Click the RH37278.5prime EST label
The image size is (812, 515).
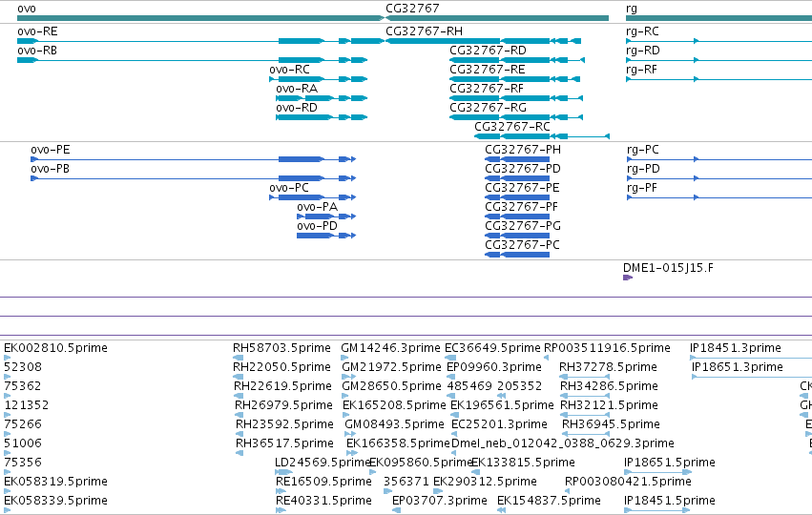609,367
